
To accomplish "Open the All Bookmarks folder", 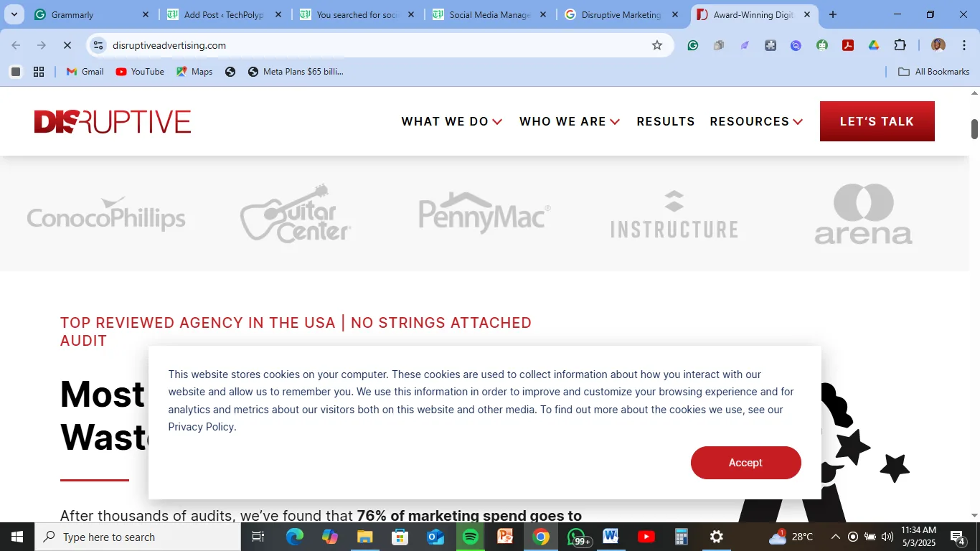I will pyautogui.click(x=934, y=72).
